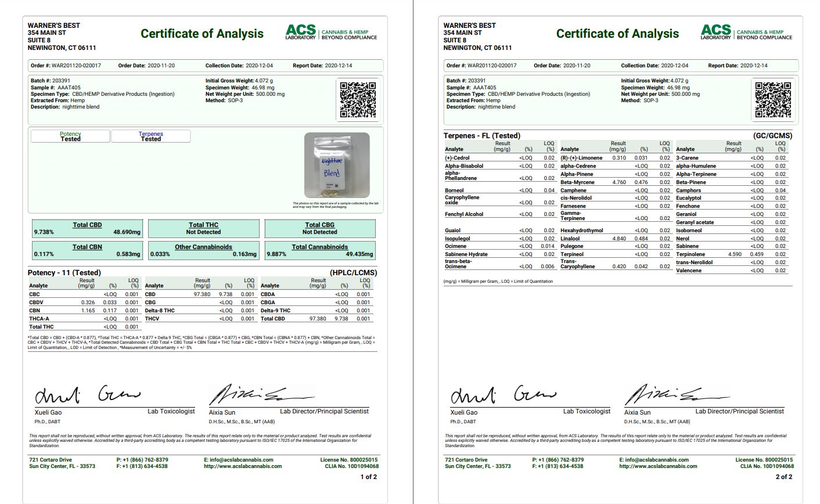Click the Total THC Not Detected box
Image resolution: width=820 pixels, height=504 pixels.
[204, 228]
